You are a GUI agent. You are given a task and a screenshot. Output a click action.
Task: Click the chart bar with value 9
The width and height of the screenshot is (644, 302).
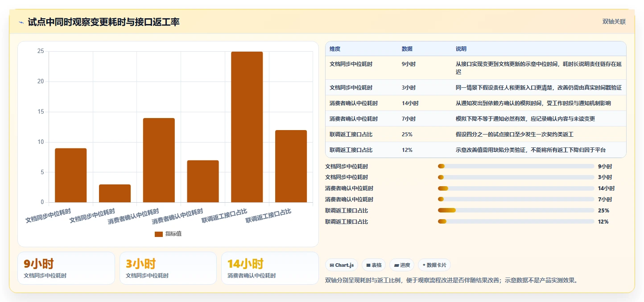pos(70,175)
